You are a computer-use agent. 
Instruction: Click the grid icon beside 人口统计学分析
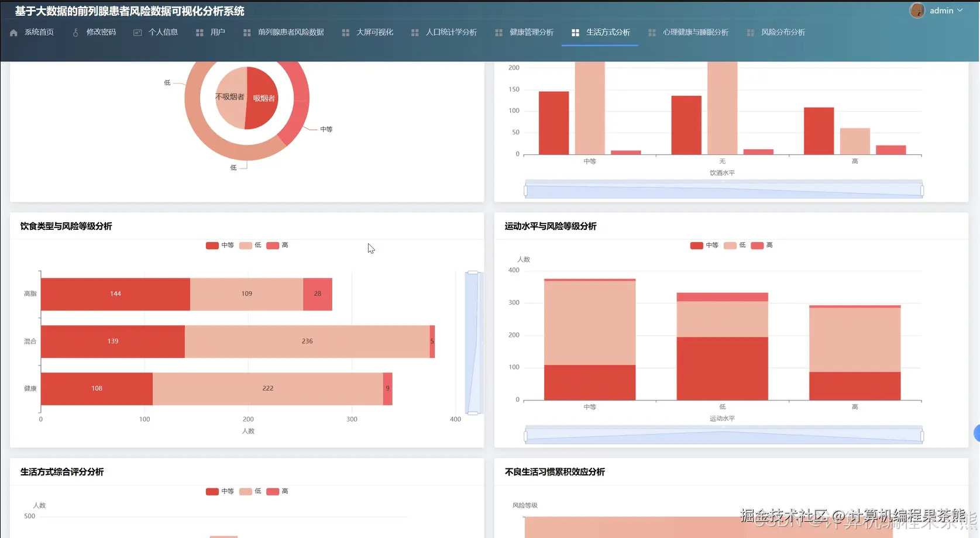(415, 33)
